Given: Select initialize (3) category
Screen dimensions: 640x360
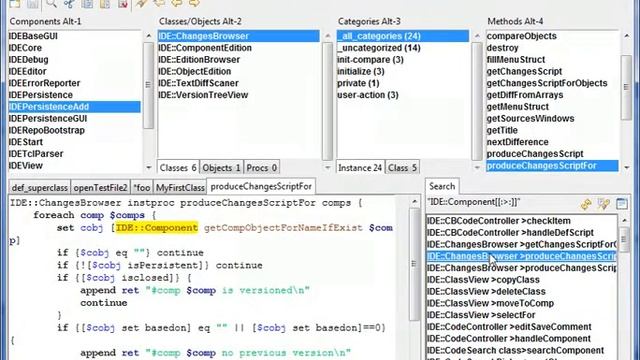Looking at the screenshot, I should (403, 71).
